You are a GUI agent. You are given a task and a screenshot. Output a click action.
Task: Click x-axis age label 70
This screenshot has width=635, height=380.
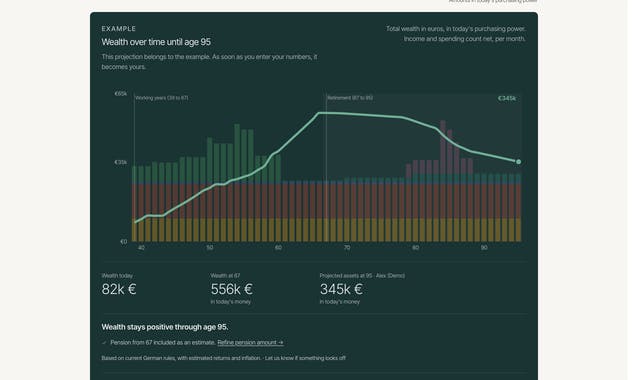coord(347,248)
